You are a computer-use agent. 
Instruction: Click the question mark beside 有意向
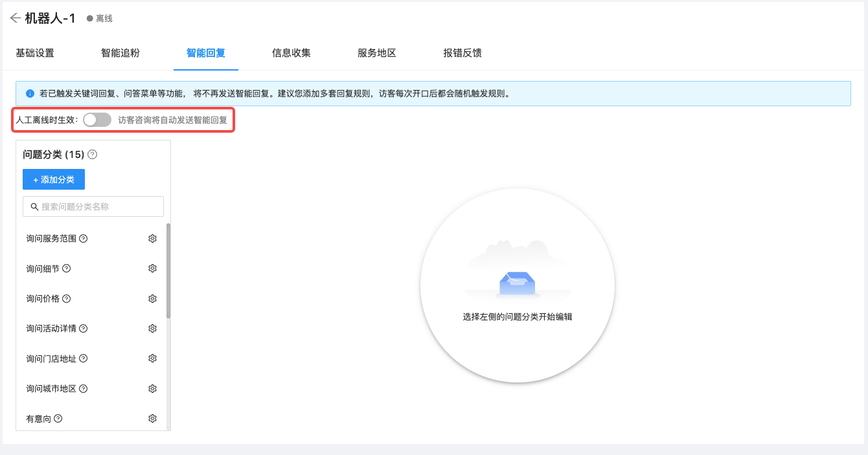pos(59,418)
